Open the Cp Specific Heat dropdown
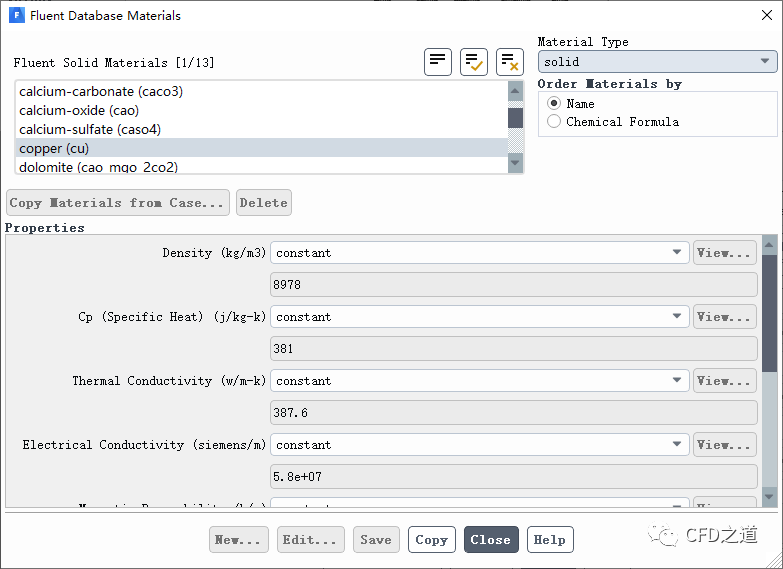Screen dimensions: 783x569 click(x=480, y=317)
